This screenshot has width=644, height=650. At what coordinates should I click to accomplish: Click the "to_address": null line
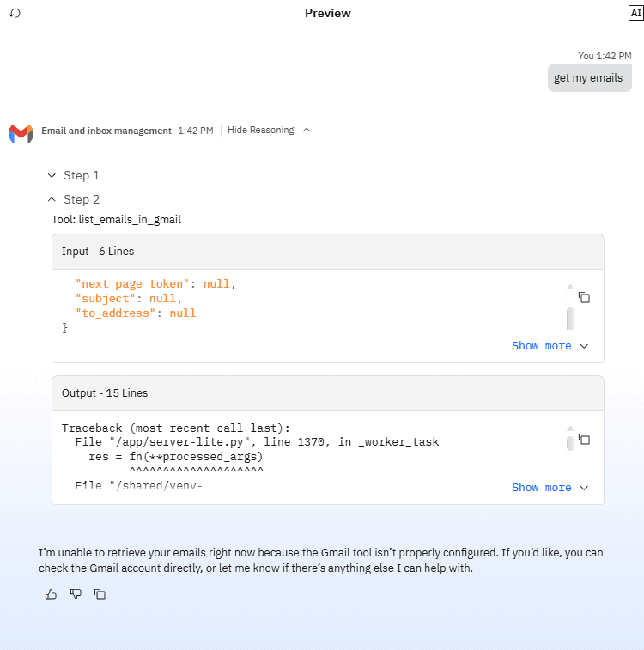(x=136, y=313)
